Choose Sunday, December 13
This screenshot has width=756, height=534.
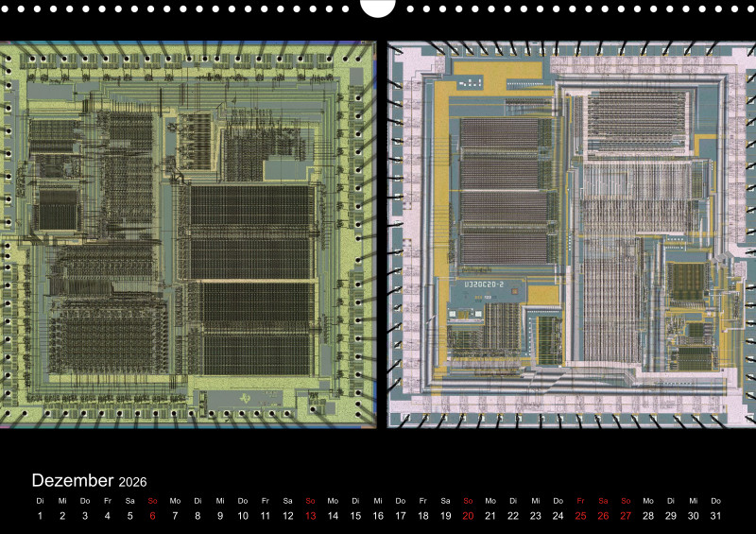click(x=310, y=516)
